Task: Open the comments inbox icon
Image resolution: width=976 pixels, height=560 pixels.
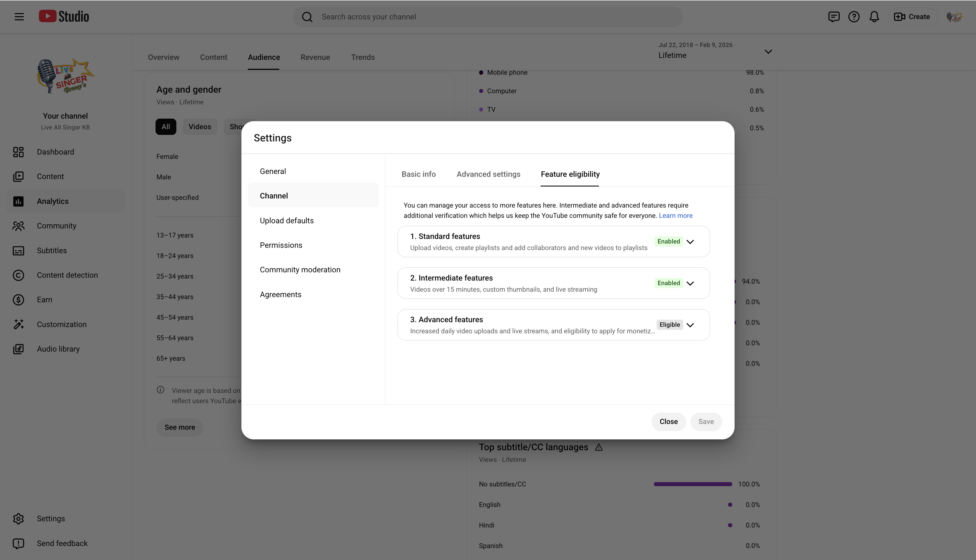Action: click(834, 17)
